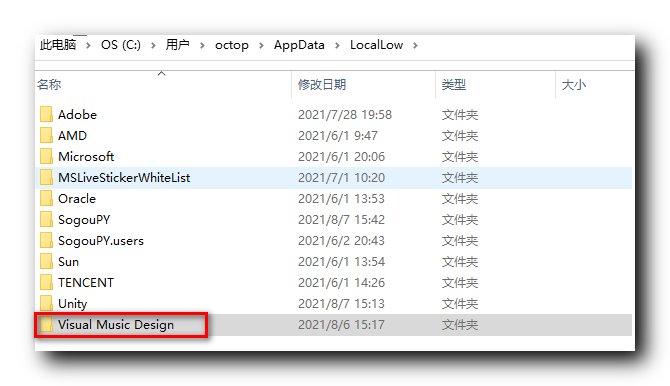Go to OS (C:) in the breadcrumb

point(121,45)
